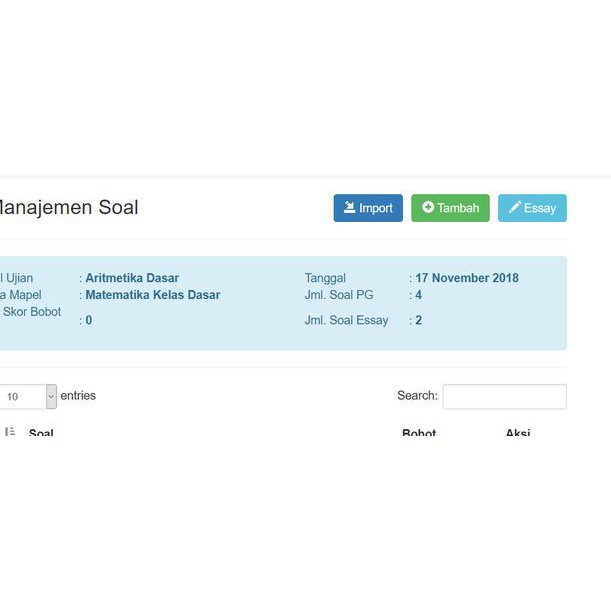The width and height of the screenshot is (611, 611).
Task: Click the sort icon beside Soal column
Action: pos(10,432)
